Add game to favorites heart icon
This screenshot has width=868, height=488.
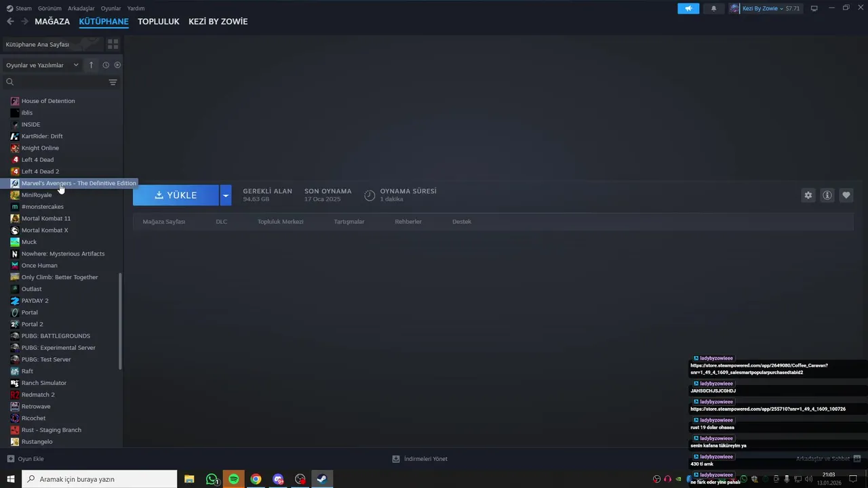[x=846, y=195]
